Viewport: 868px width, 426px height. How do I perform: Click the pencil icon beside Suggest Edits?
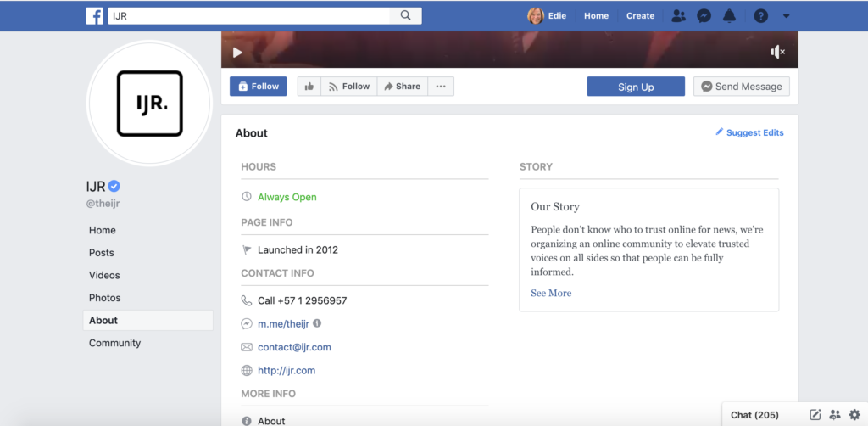coord(719,132)
